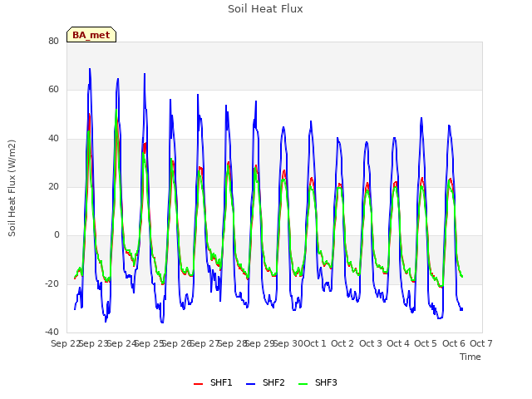Click the Oct 3 x-axis date label

(x=371, y=343)
